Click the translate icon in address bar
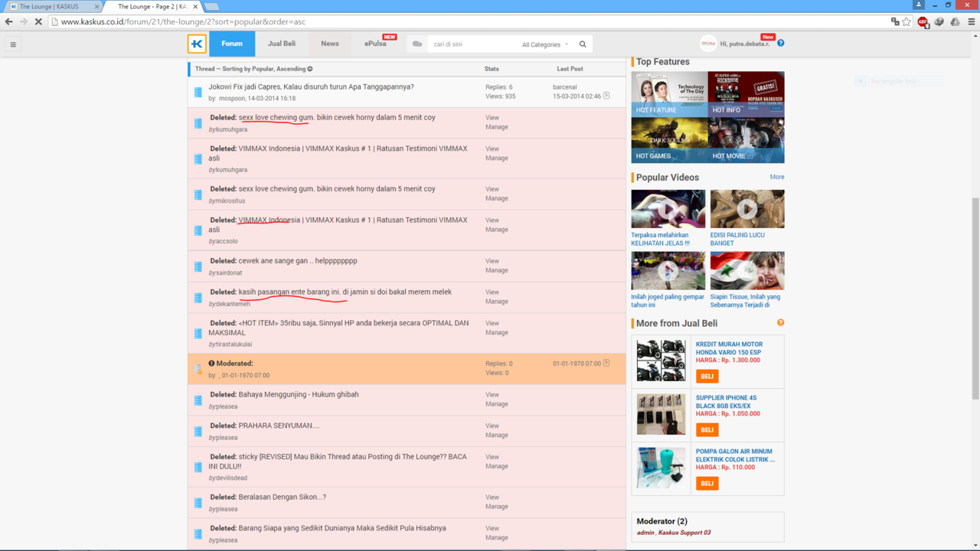980x551 pixels. [894, 21]
